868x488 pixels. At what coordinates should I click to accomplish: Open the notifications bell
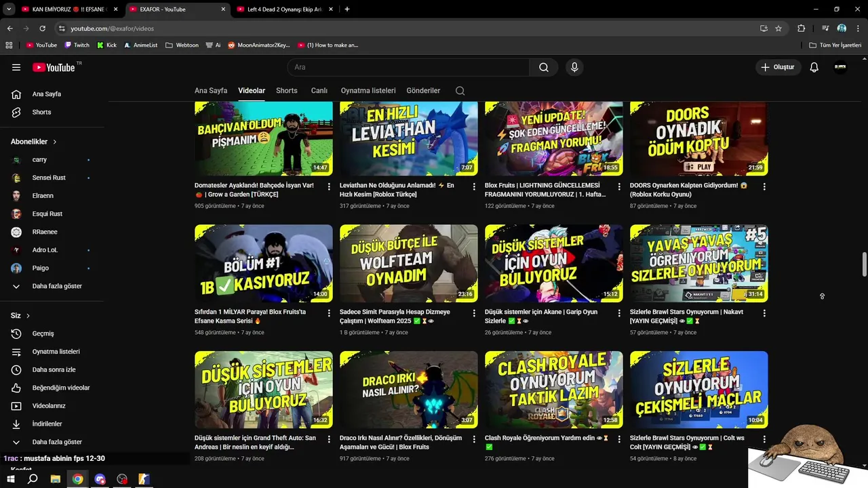[x=814, y=67]
